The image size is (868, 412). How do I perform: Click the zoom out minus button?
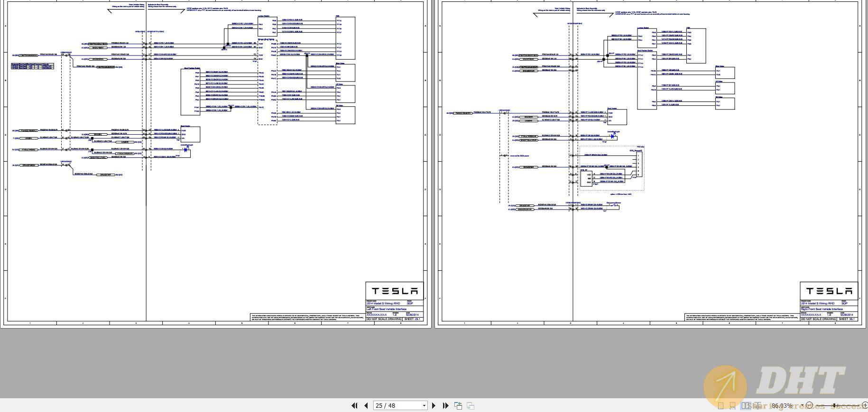coord(809,405)
